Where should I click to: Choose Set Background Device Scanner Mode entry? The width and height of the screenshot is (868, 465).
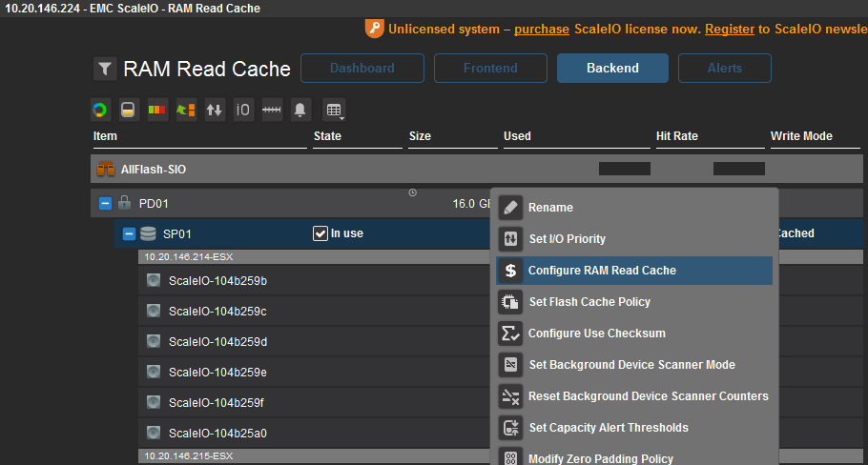[x=634, y=365]
